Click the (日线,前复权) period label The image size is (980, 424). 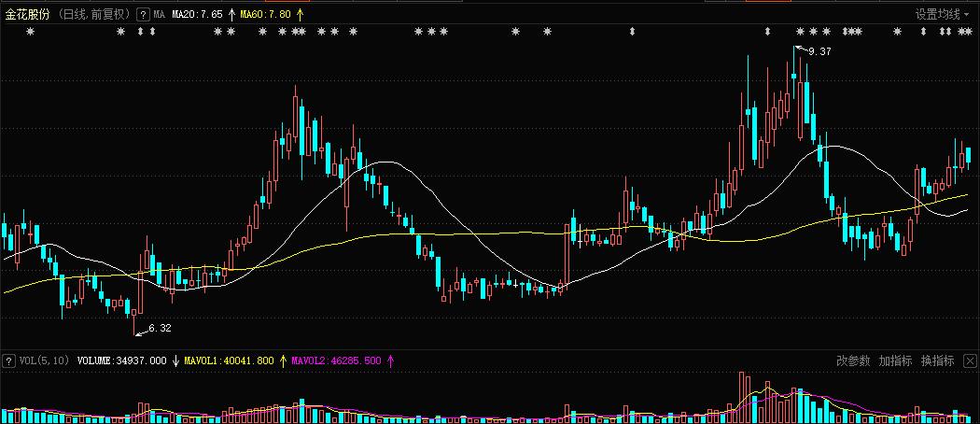(x=95, y=14)
